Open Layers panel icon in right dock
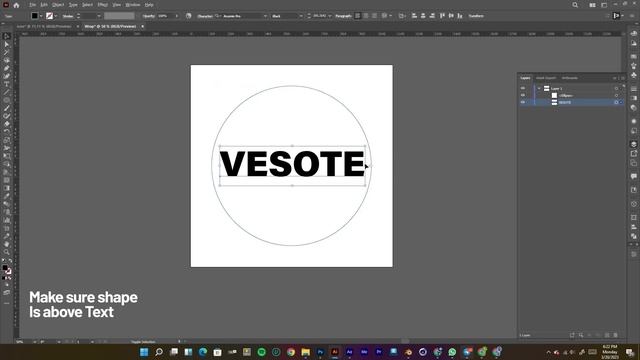Viewport: 640px width, 360px height. [x=633, y=144]
